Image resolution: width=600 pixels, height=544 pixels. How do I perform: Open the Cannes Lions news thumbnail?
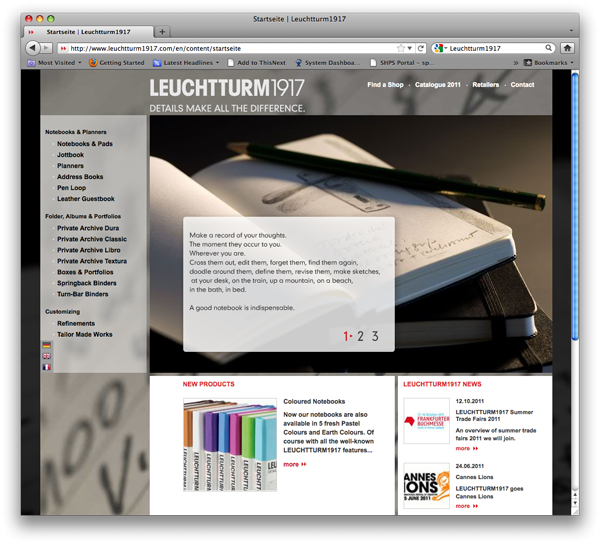tap(427, 486)
